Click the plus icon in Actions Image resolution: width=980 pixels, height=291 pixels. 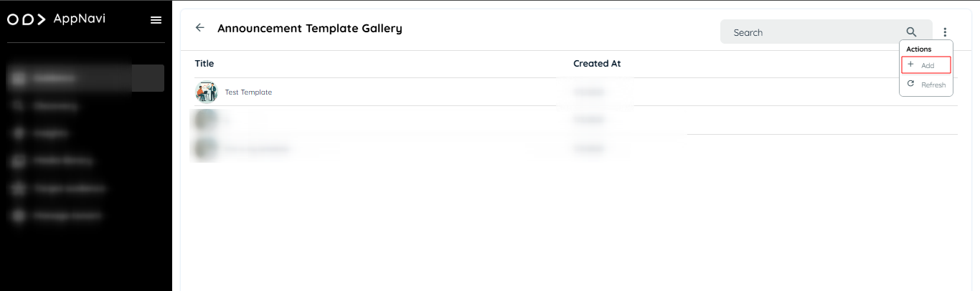click(x=910, y=65)
